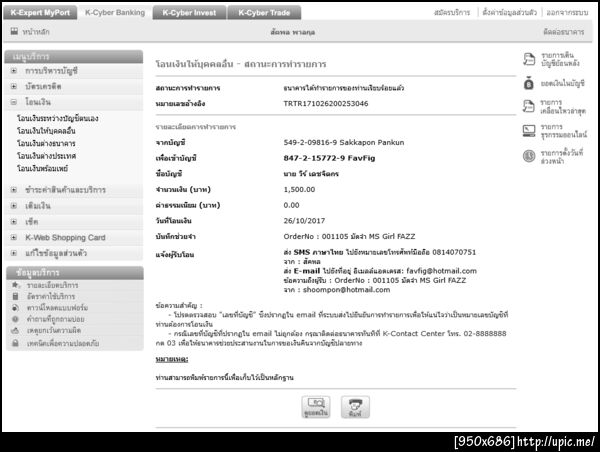
Task: Expand the K-Web Shopping Card section
Action: pyautogui.click(x=14, y=237)
